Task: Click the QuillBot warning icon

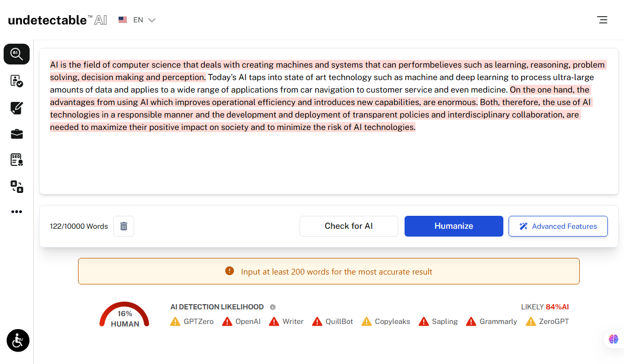Action: coord(317,321)
